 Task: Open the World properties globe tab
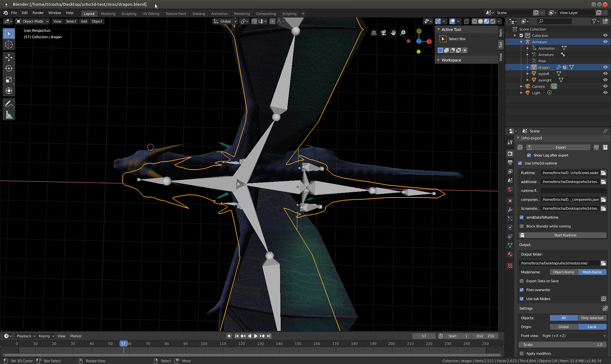(510, 190)
